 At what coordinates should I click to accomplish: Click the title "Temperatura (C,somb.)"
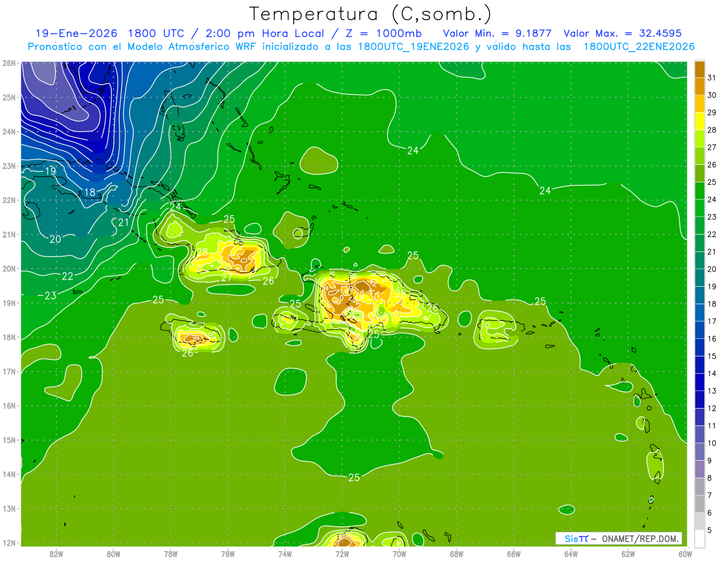(370, 15)
